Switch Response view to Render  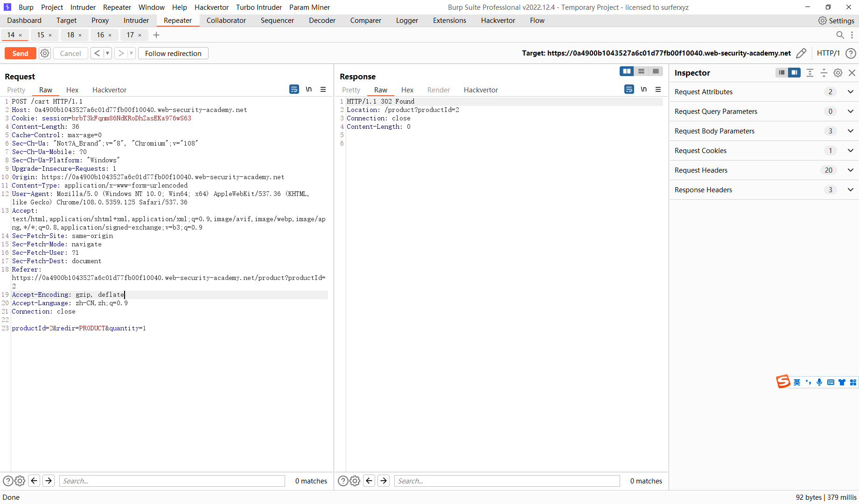(x=438, y=90)
